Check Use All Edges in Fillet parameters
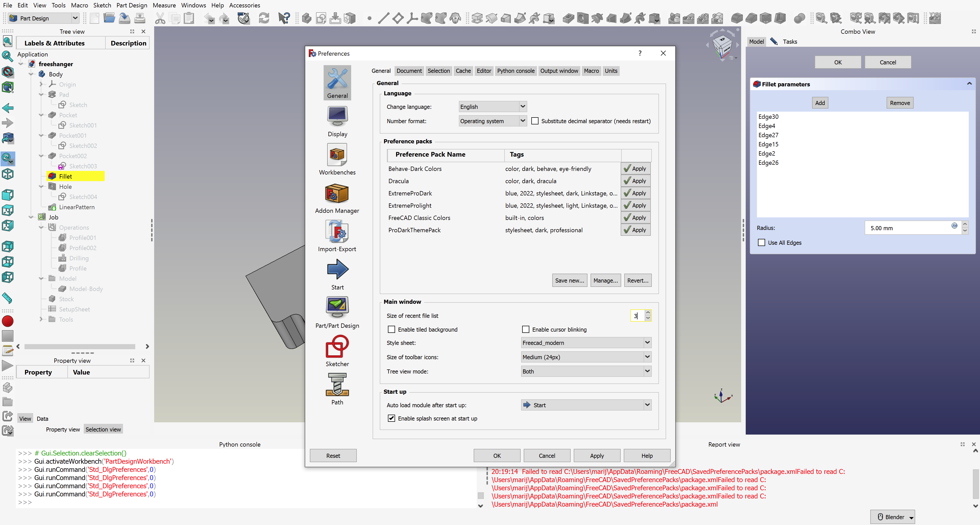Viewport: 980px width, 525px height. coord(761,242)
